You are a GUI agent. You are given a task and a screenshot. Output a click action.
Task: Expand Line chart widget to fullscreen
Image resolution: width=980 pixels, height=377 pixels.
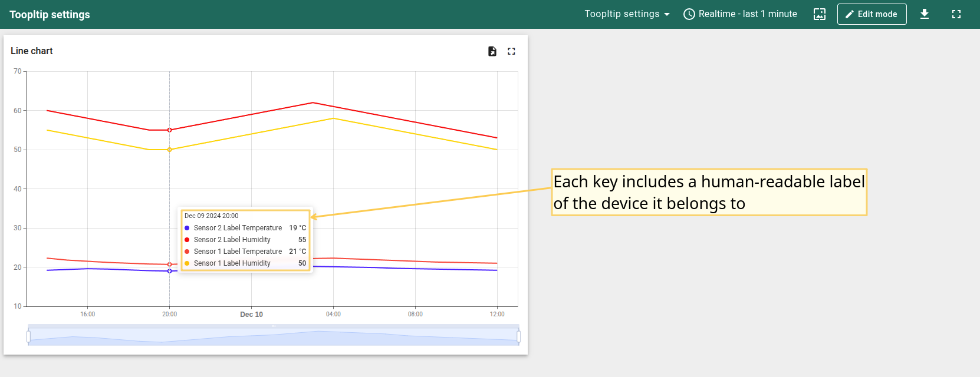(x=511, y=51)
